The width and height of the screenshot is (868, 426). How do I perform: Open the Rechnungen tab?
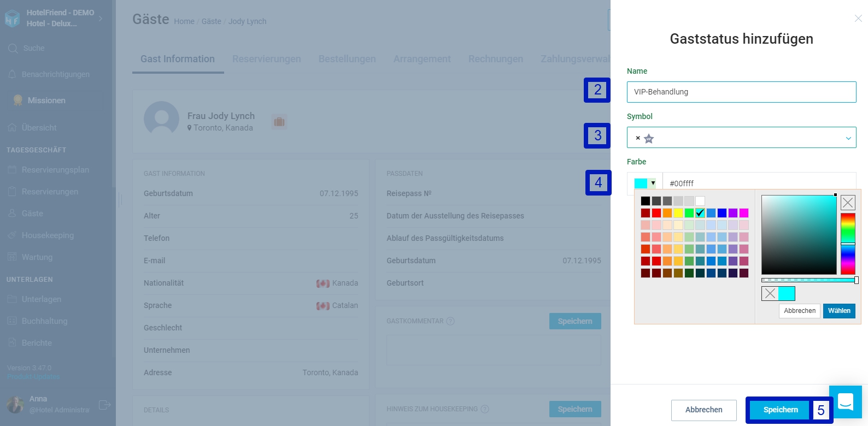pos(495,59)
